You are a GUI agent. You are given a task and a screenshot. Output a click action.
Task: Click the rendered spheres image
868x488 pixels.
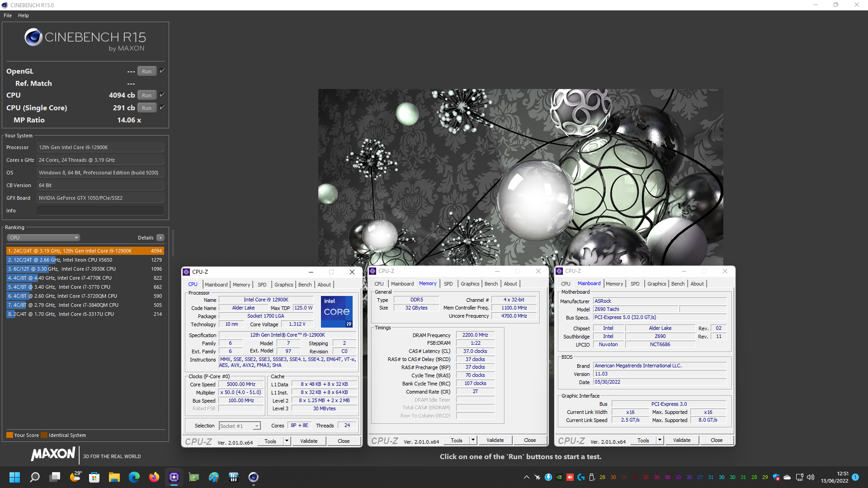520,177
